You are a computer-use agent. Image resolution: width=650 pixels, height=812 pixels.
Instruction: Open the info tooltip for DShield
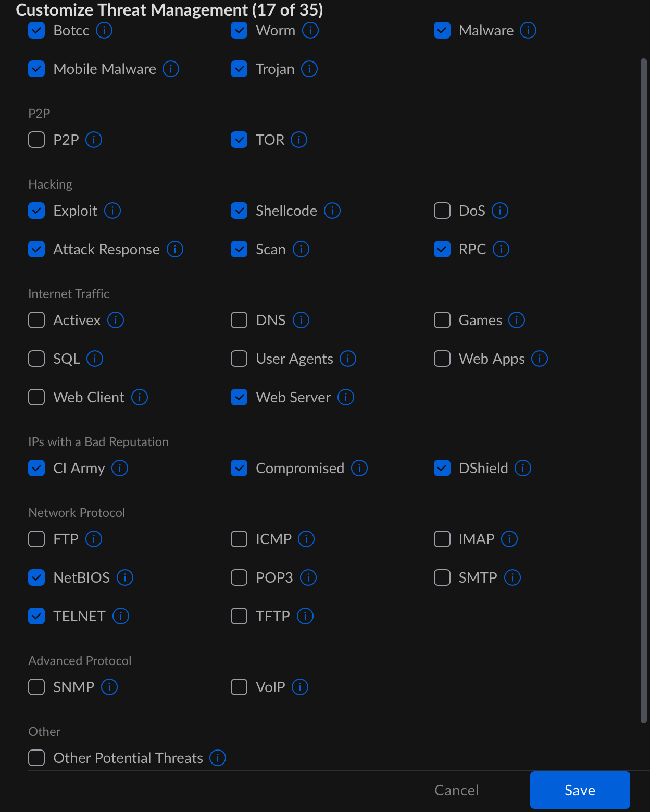(523, 469)
